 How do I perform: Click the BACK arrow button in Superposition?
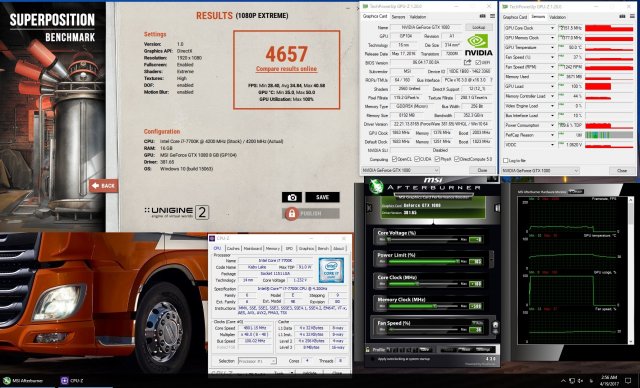(104, 186)
